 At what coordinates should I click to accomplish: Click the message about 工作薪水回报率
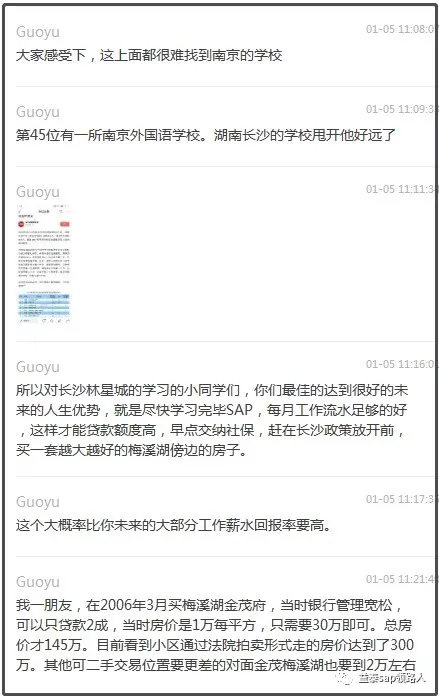coord(174,525)
